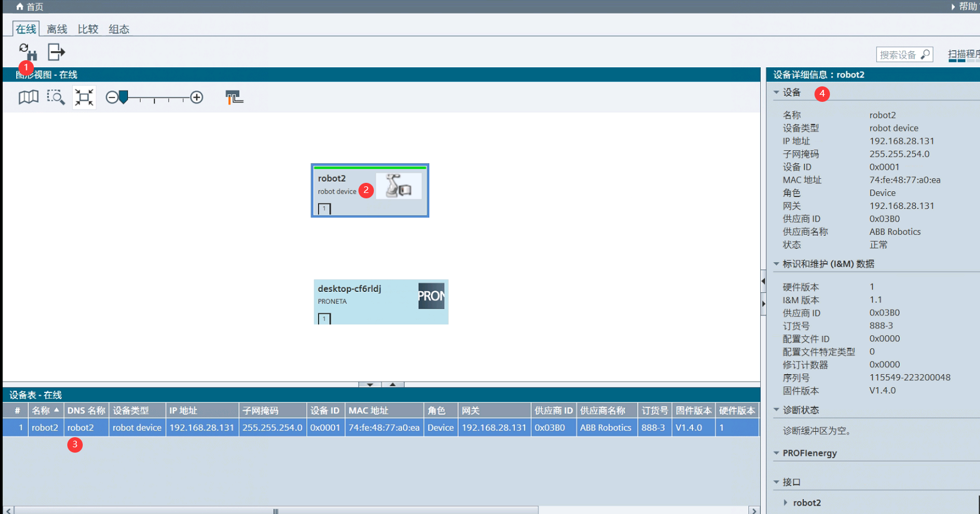The width and height of the screenshot is (980, 514).
Task: Click the zoom in plus icon
Action: click(196, 97)
